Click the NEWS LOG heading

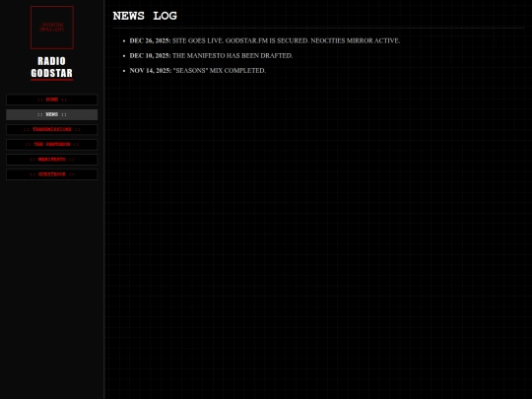click(x=145, y=16)
